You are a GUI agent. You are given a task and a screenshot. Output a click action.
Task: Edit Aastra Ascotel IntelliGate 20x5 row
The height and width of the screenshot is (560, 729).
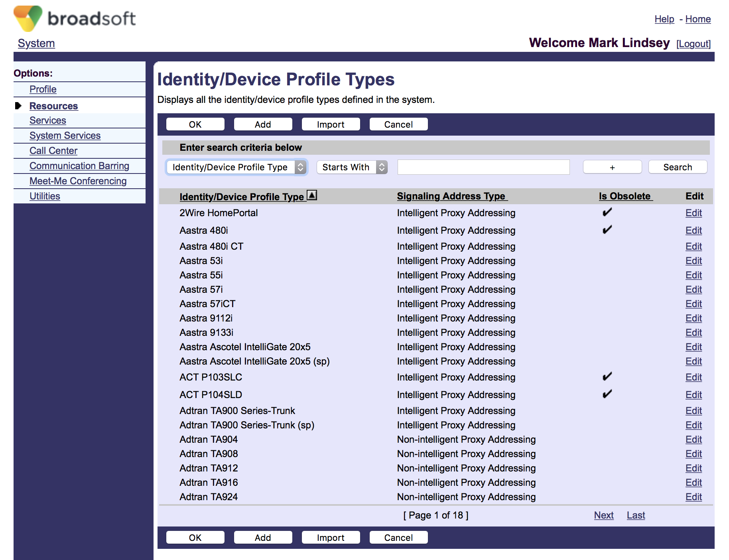click(694, 347)
